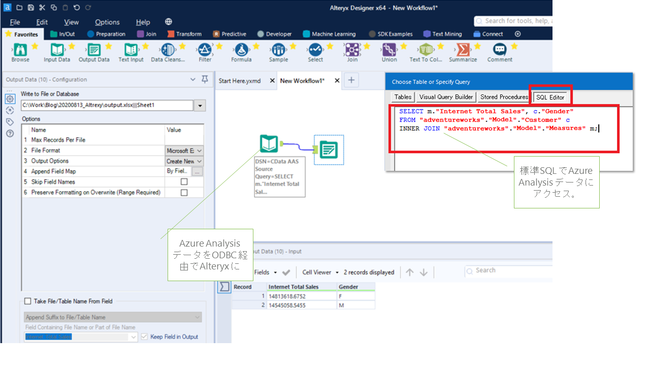Click the Append Field Map ellipsis button
This screenshot has height=365, width=650.
pos(197,171)
